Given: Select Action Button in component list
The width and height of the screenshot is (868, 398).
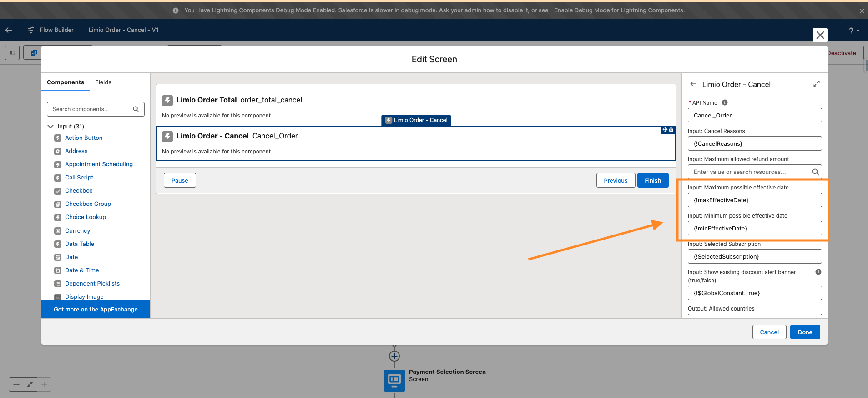Looking at the screenshot, I should (84, 138).
